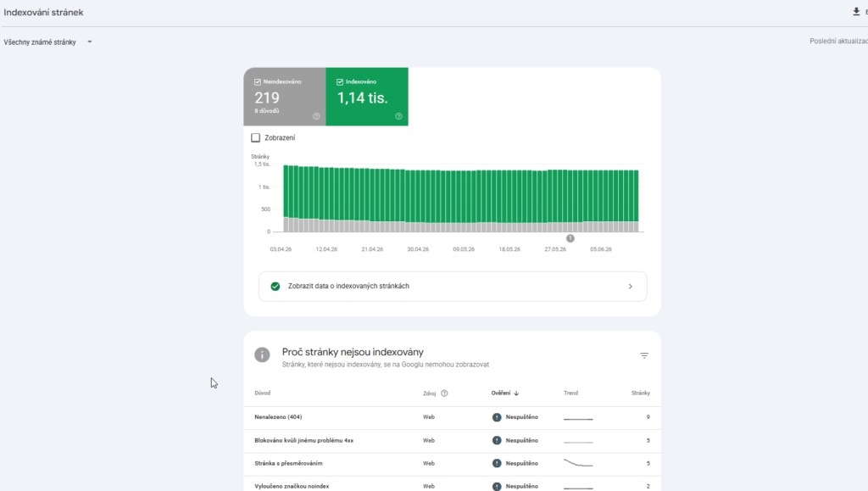Click page count 9 in Nenalezeno row

pos(648,417)
